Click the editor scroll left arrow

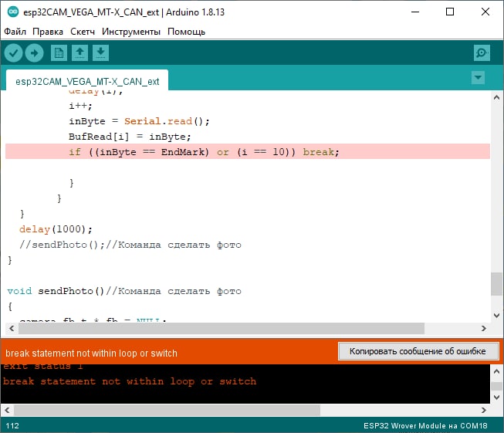point(12,328)
